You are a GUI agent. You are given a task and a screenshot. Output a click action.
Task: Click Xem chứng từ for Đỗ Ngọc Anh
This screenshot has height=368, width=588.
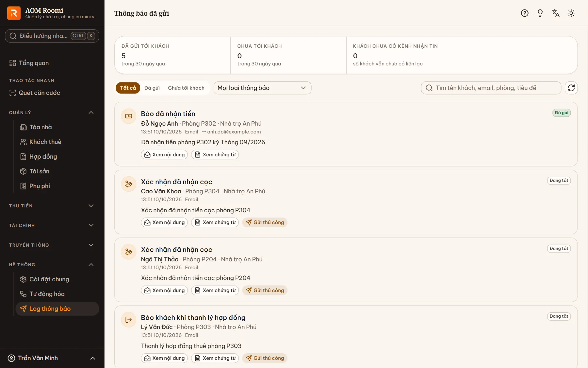pyautogui.click(x=215, y=155)
